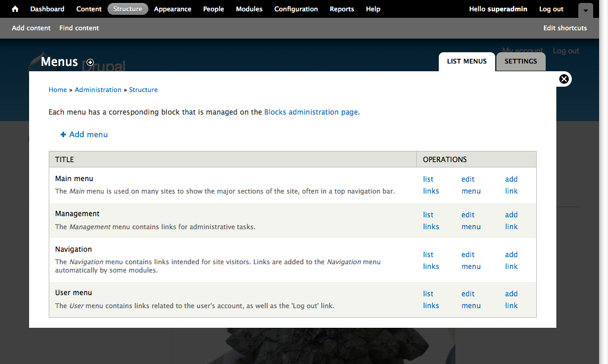Open the superadmin account link
Image resolution: width=608 pixels, height=364 pixels.
click(507, 9)
